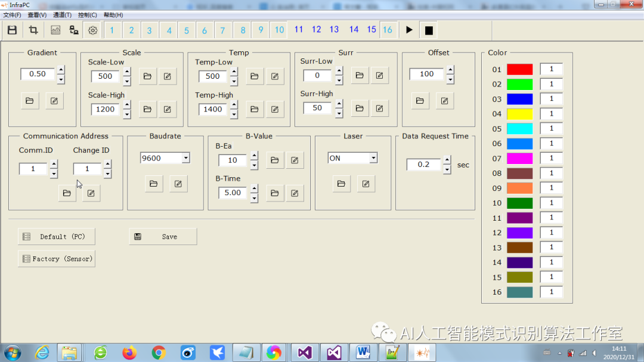The height and width of the screenshot is (362, 644).
Task: Launch Firefox from the taskbar
Action: click(129, 352)
